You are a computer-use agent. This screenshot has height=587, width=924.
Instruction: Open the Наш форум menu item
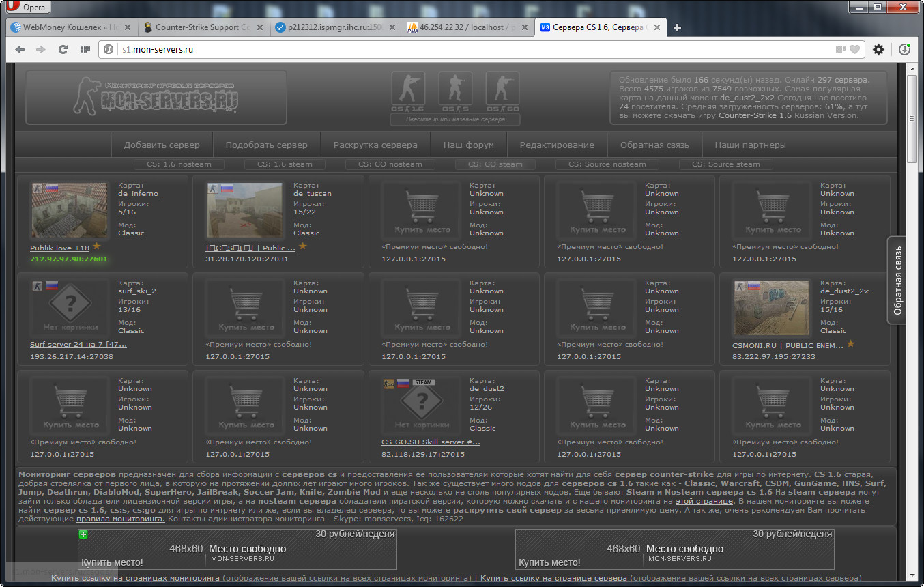tap(468, 145)
